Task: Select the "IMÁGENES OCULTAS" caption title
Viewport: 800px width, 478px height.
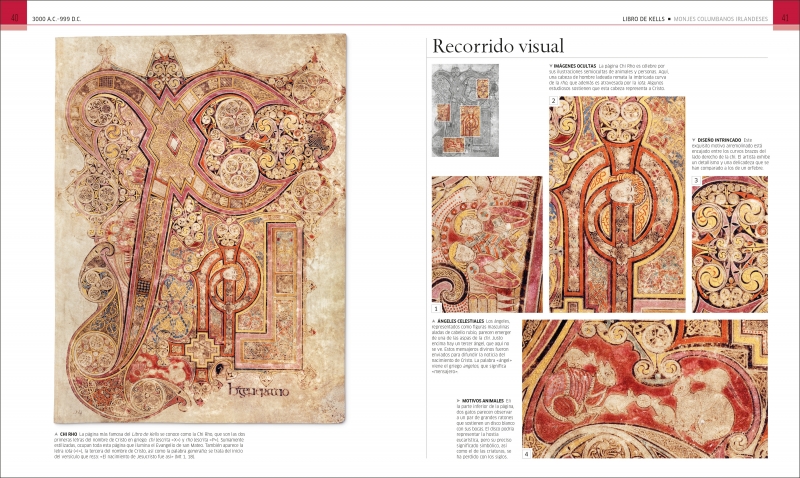Action: click(574, 66)
